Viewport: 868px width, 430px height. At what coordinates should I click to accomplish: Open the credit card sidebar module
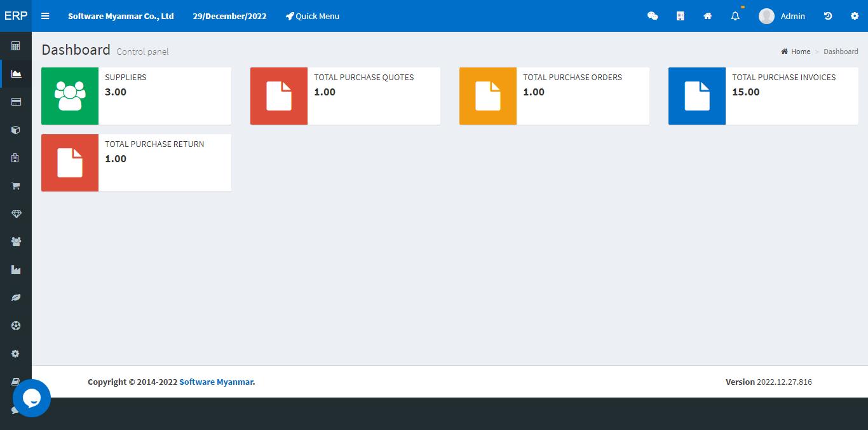[16, 102]
